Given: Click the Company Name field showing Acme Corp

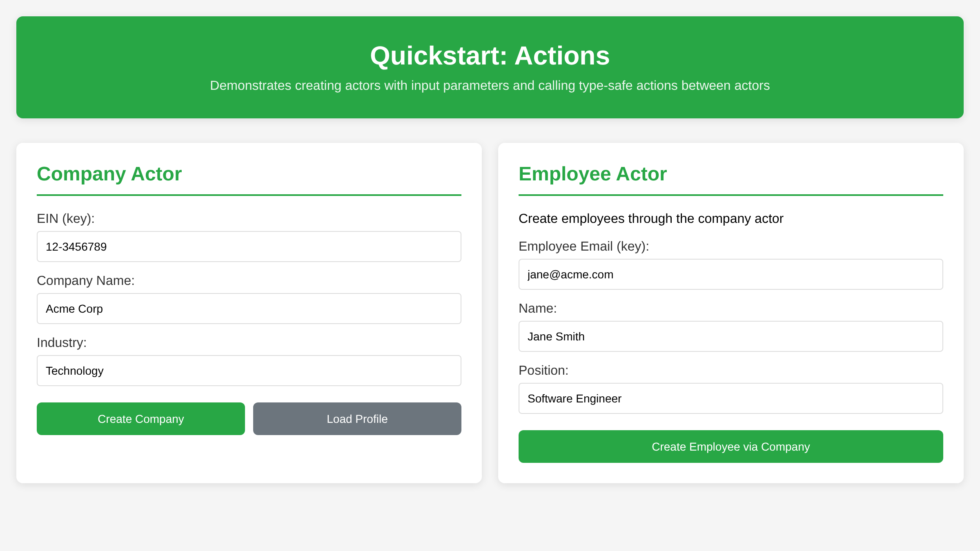Looking at the screenshot, I should click(x=249, y=309).
